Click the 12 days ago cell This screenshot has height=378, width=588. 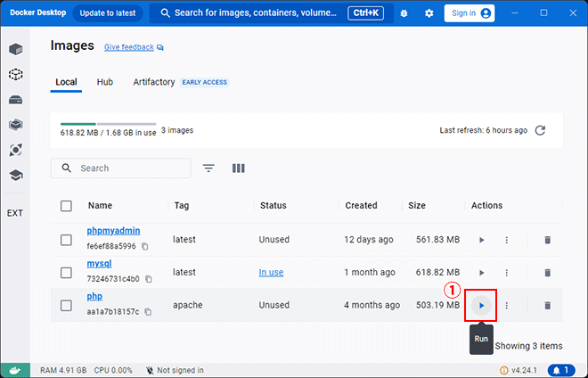[369, 240]
